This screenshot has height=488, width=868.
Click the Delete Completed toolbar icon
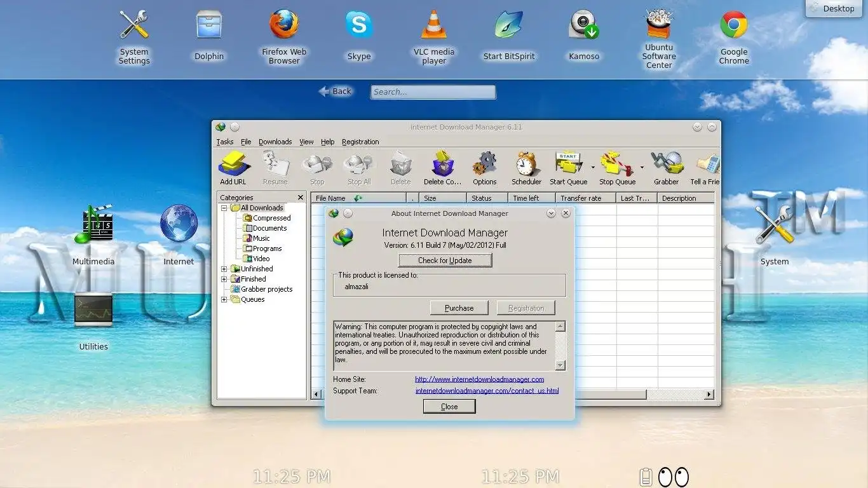click(x=443, y=164)
